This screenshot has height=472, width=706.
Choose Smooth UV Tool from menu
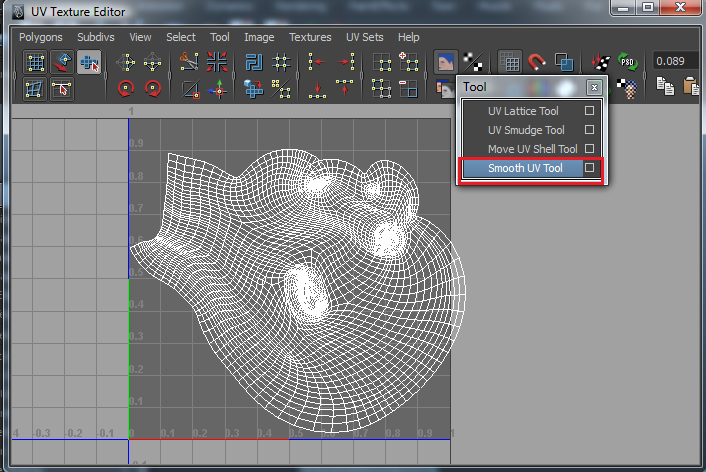point(525,169)
